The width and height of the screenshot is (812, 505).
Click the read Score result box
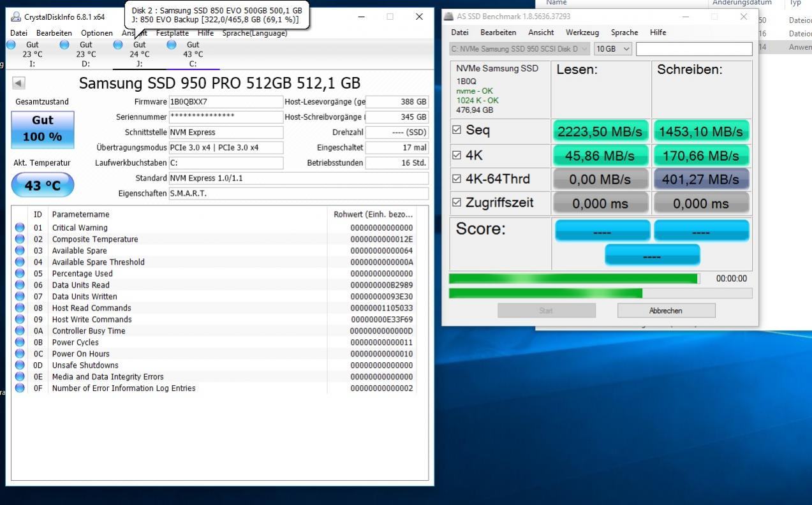click(602, 231)
